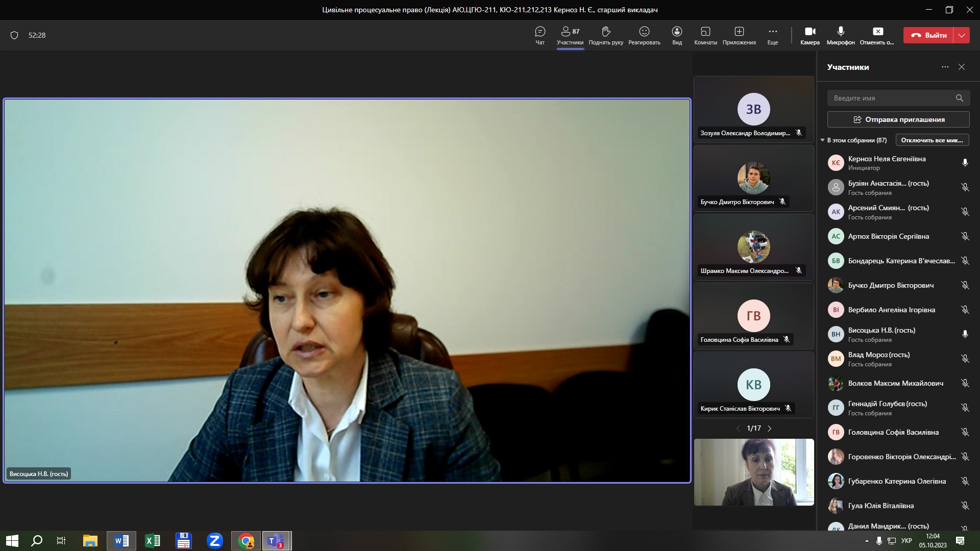Open the Rooms option

(x=705, y=35)
